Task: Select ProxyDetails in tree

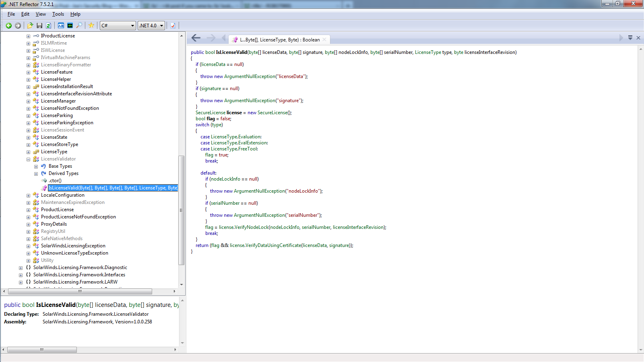Action: [x=54, y=224]
